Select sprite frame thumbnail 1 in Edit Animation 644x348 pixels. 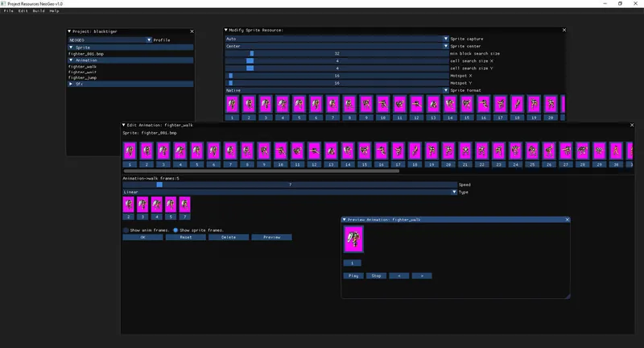[x=130, y=151]
